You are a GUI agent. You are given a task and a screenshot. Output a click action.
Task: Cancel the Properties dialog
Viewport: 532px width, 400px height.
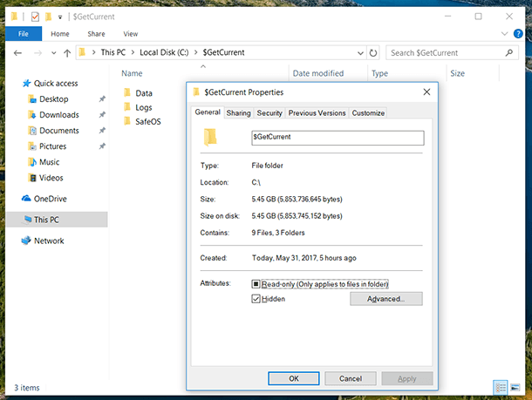point(351,378)
